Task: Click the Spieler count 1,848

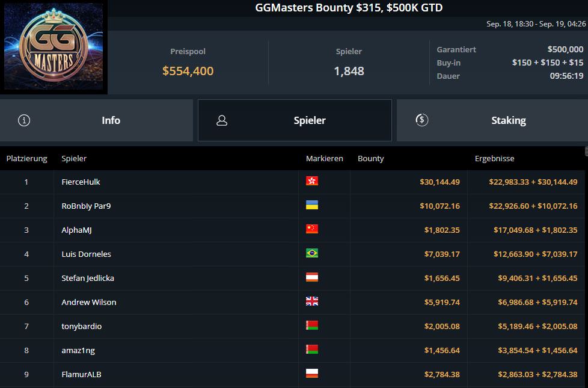Action: [349, 71]
